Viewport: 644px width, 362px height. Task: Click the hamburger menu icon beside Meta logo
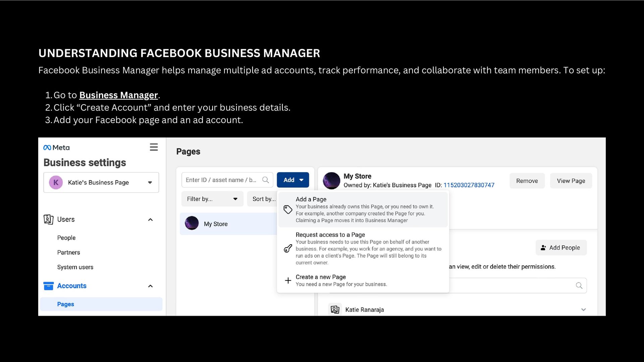click(154, 147)
